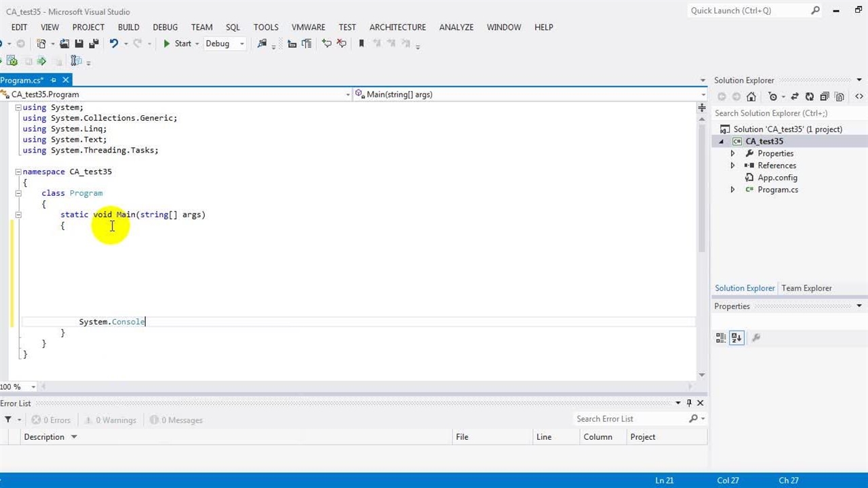Click the Home icon in Solution Explorer
868x488 pixels.
tap(751, 97)
